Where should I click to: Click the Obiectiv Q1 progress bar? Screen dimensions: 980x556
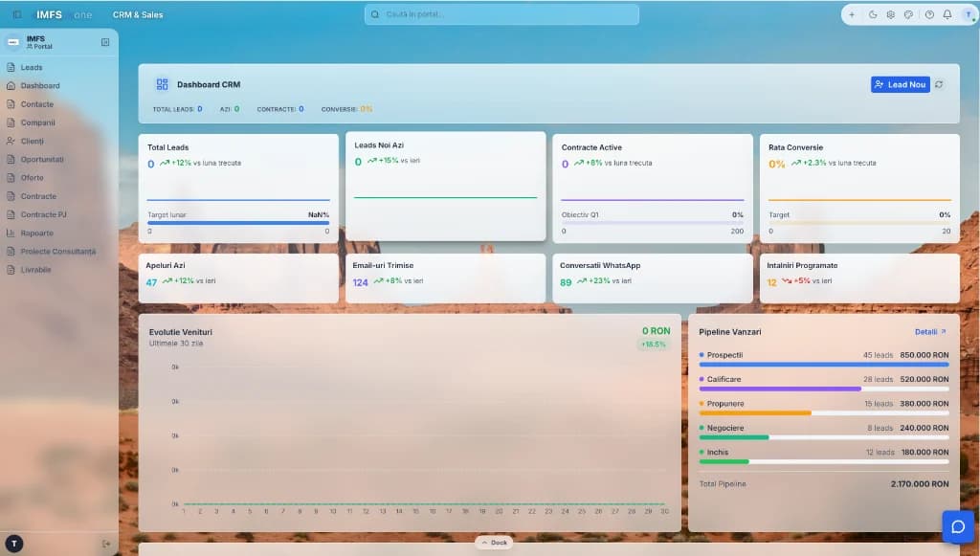click(x=653, y=222)
